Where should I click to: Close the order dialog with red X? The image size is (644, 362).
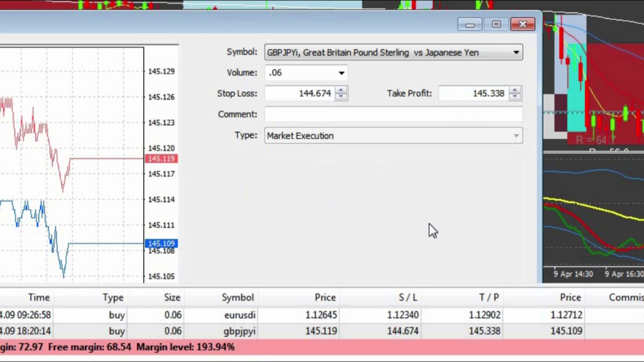pyautogui.click(x=523, y=25)
